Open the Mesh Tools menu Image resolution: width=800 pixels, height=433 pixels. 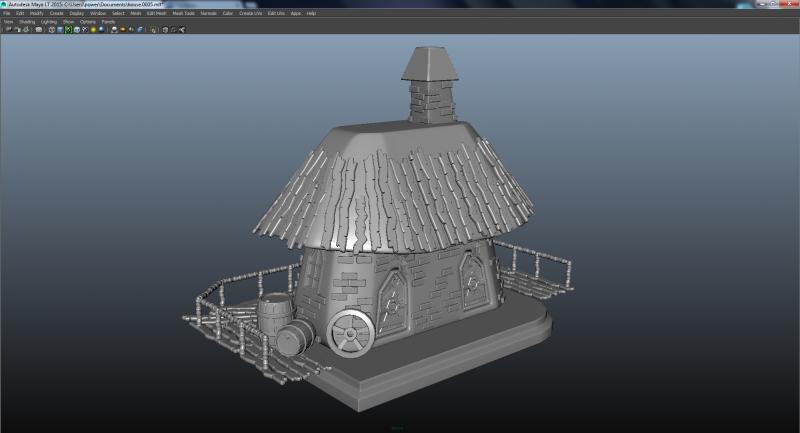pyautogui.click(x=183, y=13)
